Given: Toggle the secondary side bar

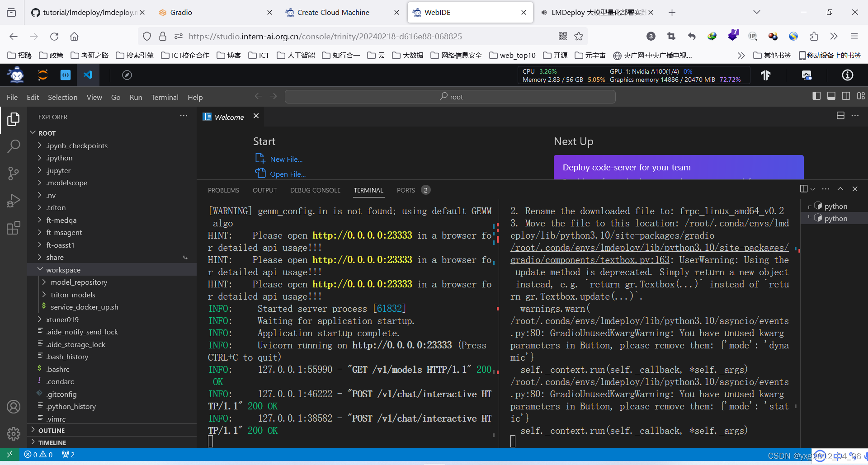Looking at the screenshot, I should click(846, 96).
